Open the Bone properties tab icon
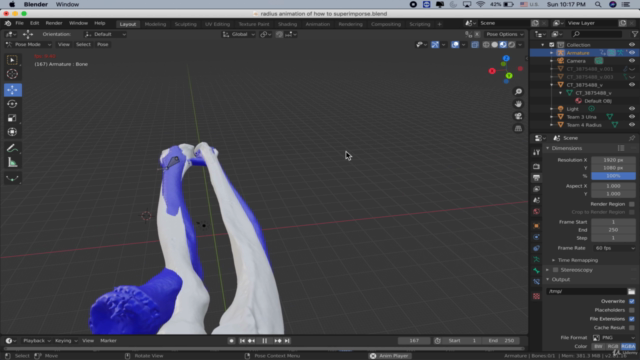Screen dimensions: 640x360 pyautogui.click(x=536, y=271)
